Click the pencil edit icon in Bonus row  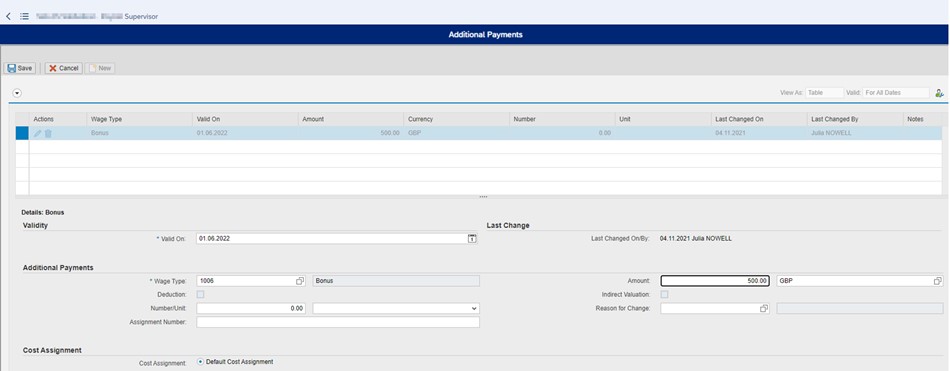point(38,133)
